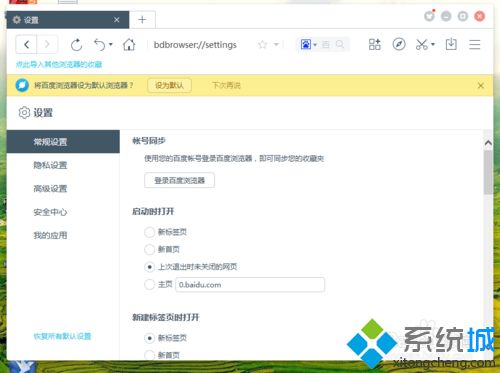The height and width of the screenshot is (373, 500).
Task: Close the 设置 tab
Action: 117,20
